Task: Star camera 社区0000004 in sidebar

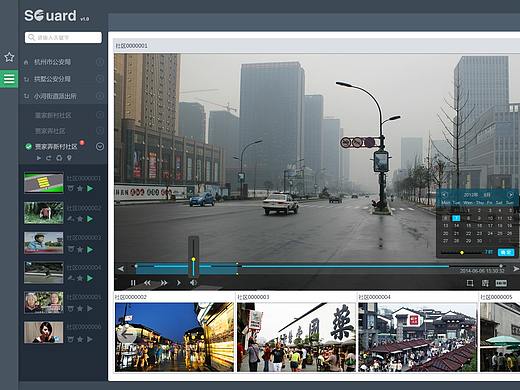Action: point(80,278)
